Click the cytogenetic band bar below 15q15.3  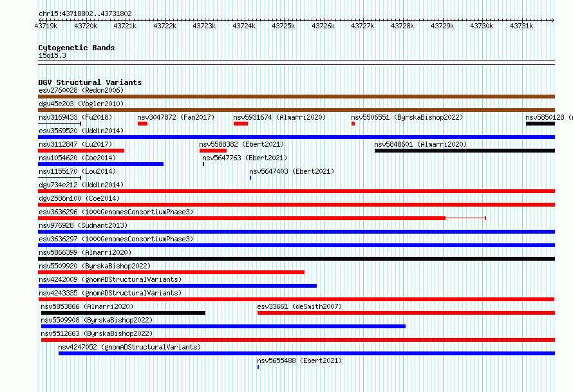(296, 62)
